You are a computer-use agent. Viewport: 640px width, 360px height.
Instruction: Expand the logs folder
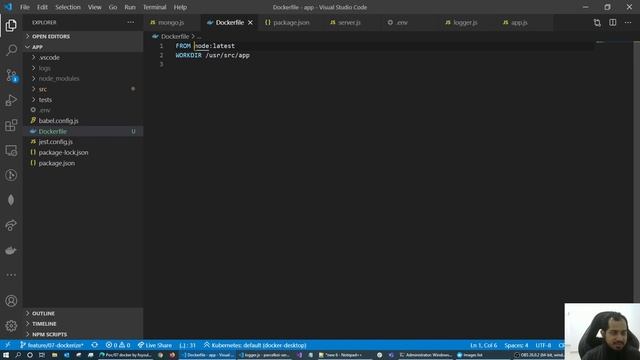[x=83, y=68]
